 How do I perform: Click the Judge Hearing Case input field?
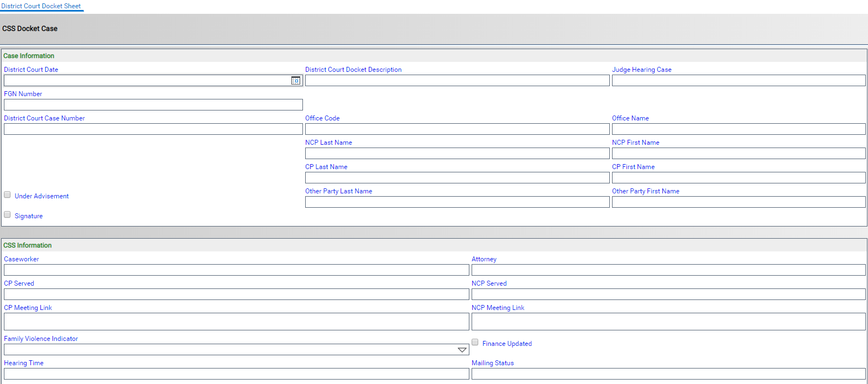point(739,81)
